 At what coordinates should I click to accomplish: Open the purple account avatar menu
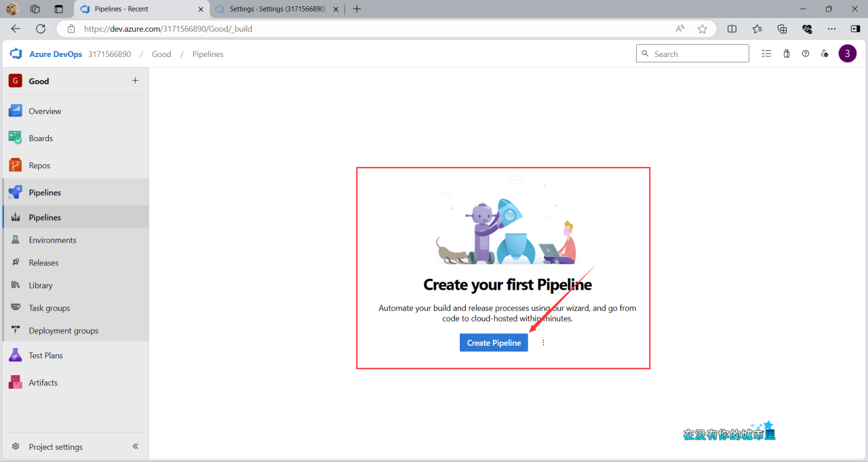coord(848,54)
